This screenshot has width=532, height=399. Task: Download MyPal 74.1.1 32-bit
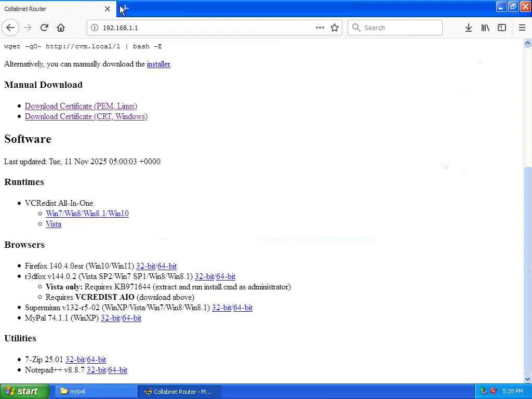(x=110, y=318)
